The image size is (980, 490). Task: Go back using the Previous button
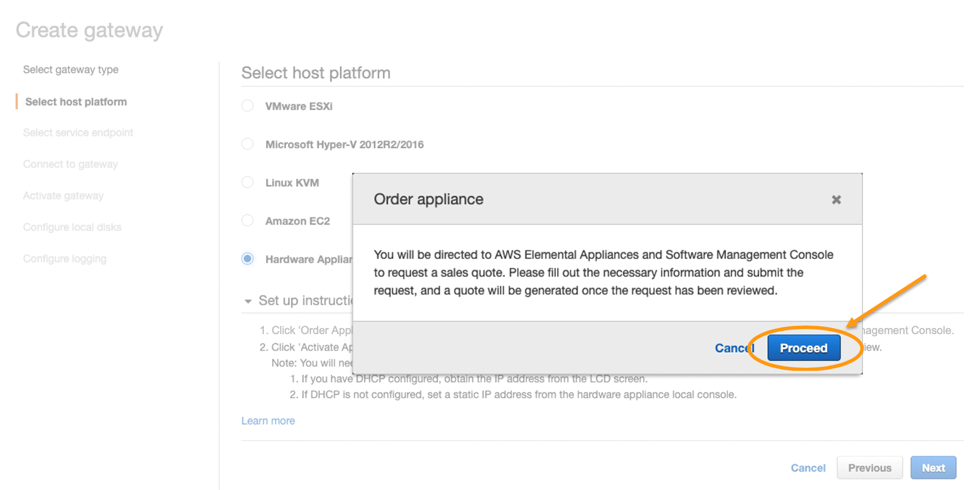pyautogui.click(x=869, y=467)
